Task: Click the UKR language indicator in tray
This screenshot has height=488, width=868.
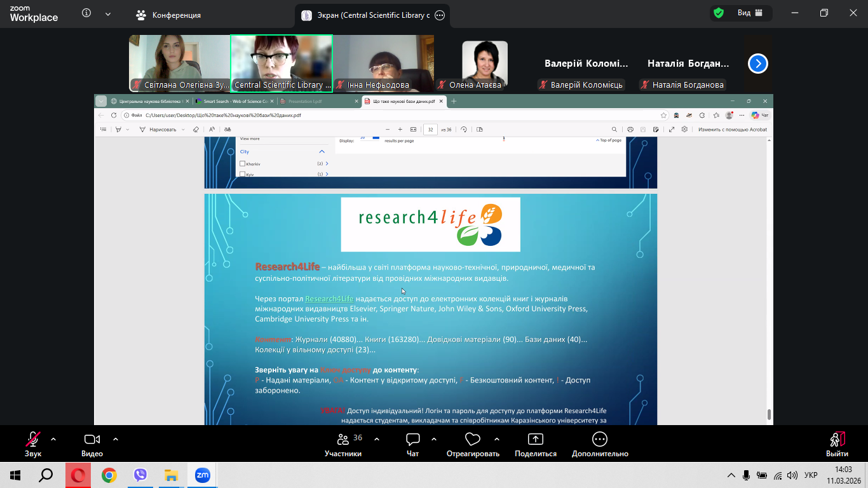Action: [x=811, y=475]
